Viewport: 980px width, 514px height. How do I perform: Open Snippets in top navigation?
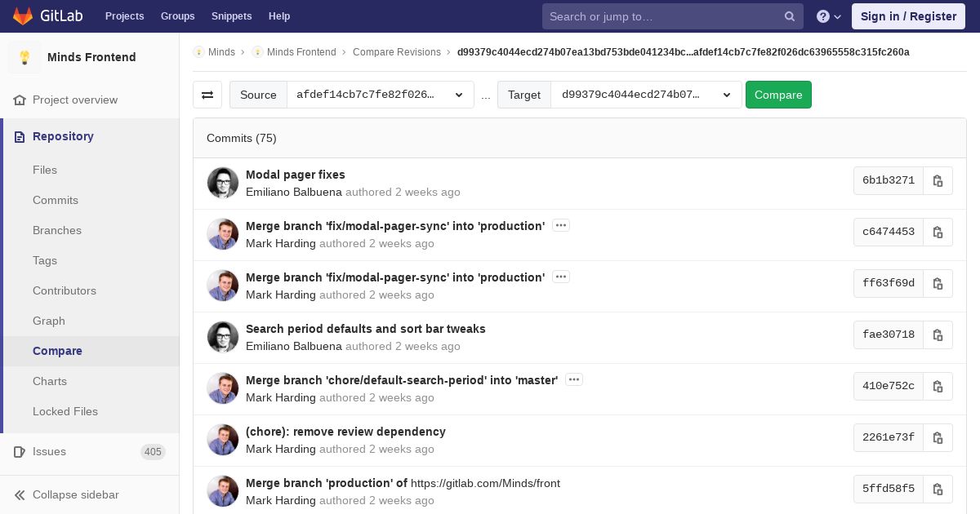231,16
